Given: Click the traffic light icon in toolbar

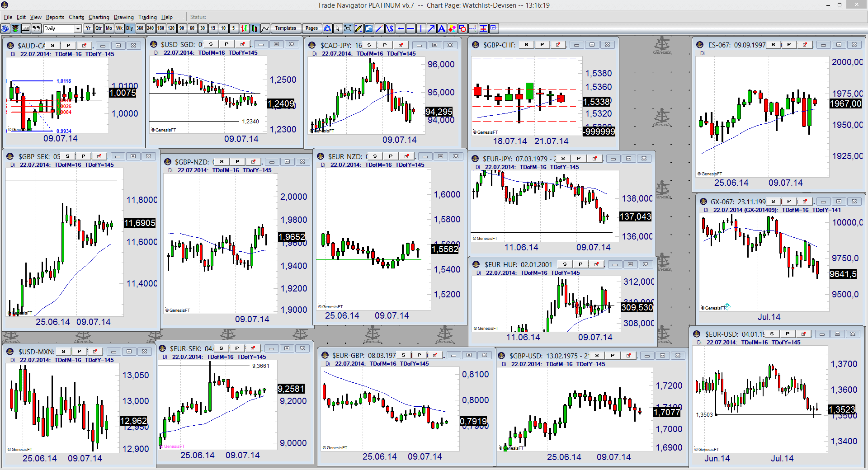Looking at the screenshot, I should (15, 28).
